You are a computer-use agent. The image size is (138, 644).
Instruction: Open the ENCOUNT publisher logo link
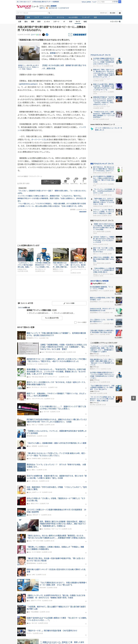(x=77, y=35)
